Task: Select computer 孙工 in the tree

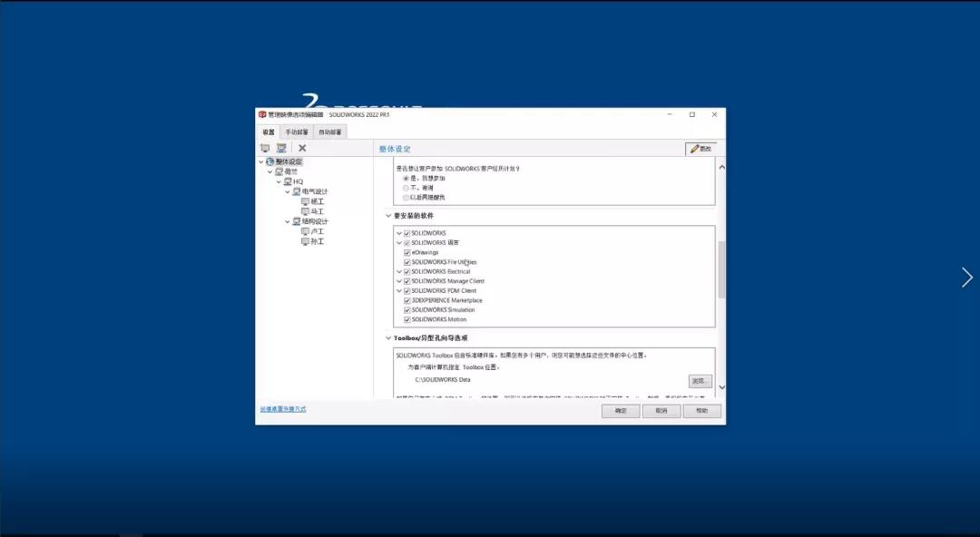Action: [x=312, y=242]
